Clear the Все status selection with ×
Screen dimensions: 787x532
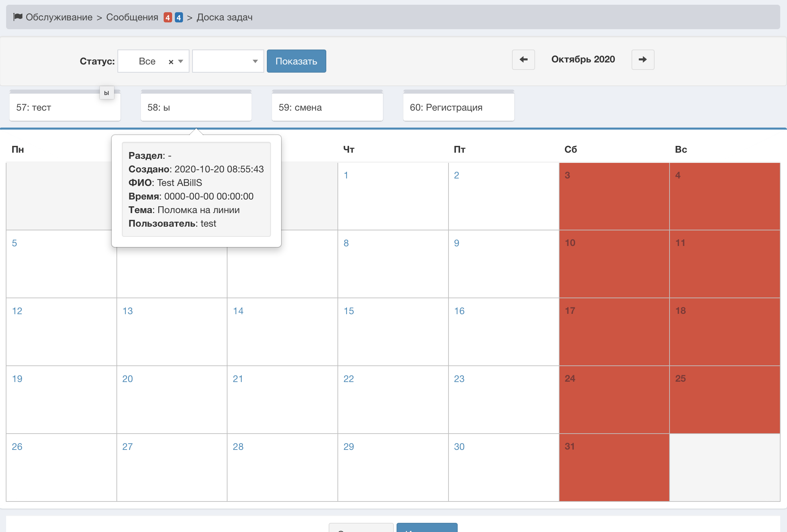tap(171, 62)
